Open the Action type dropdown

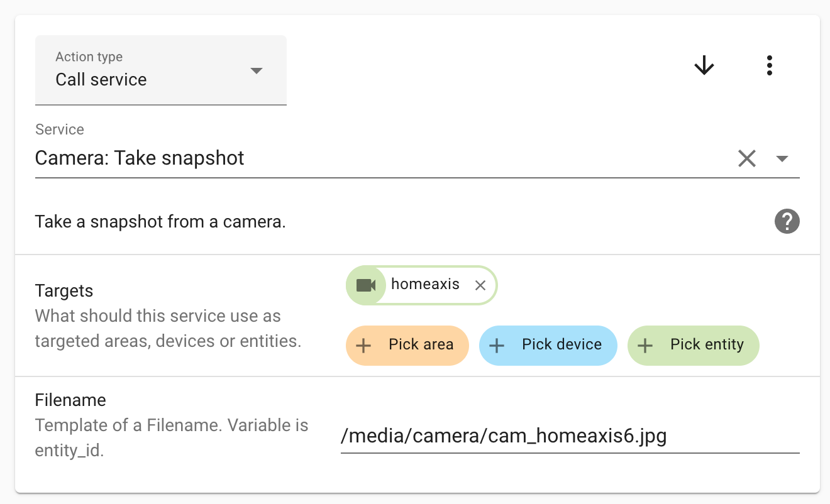161,70
